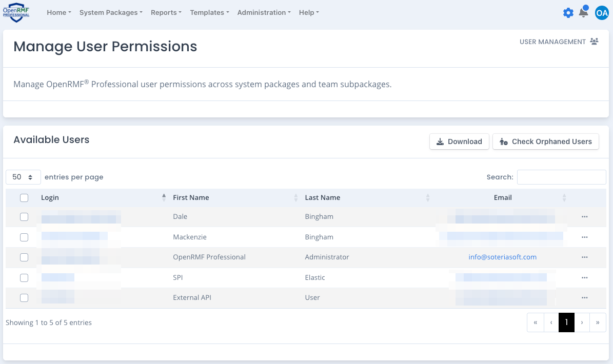Expand the Administration menu
The width and height of the screenshot is (613, 364).
click(x=264, y=12)
